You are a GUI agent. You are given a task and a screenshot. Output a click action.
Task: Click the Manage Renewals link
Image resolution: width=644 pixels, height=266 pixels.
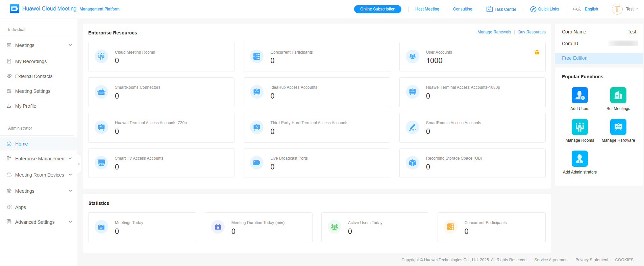coord(494,32)
